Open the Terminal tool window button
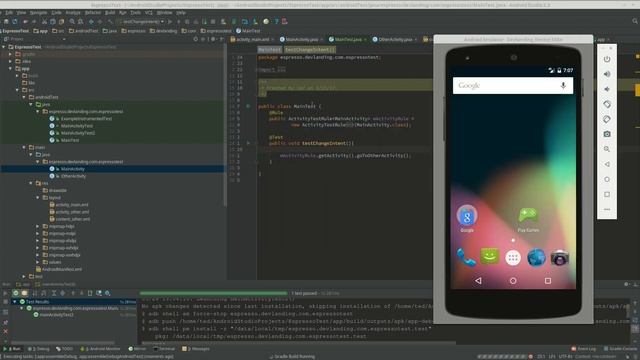The width and height of the screenshot is (640, 360). tap(164, 349)
